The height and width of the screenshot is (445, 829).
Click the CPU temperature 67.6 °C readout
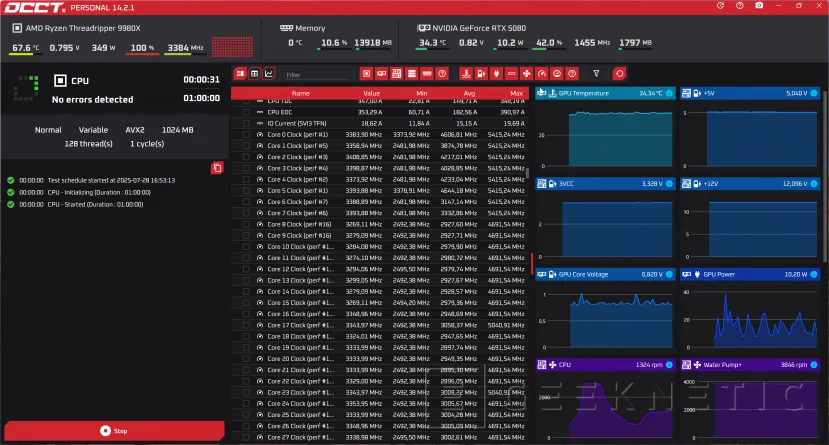(x=25, y=48)
